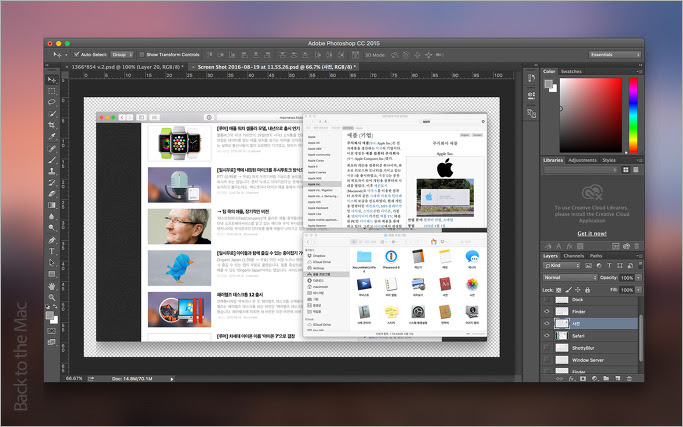
Task: Open the Opacity slider arrow
Action: pos(639,278)
